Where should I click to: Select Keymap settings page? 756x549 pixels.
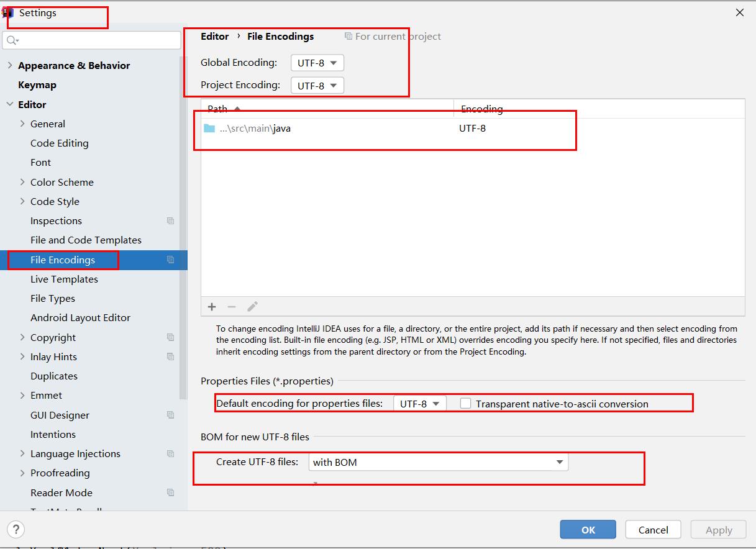37,84
